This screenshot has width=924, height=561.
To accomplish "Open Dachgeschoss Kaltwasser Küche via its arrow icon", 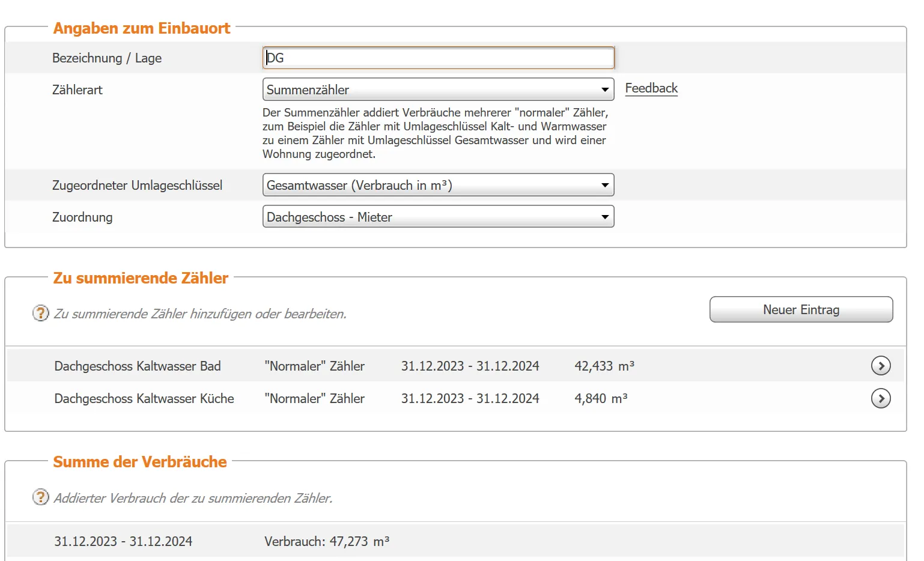I will [x=880, y=398].
